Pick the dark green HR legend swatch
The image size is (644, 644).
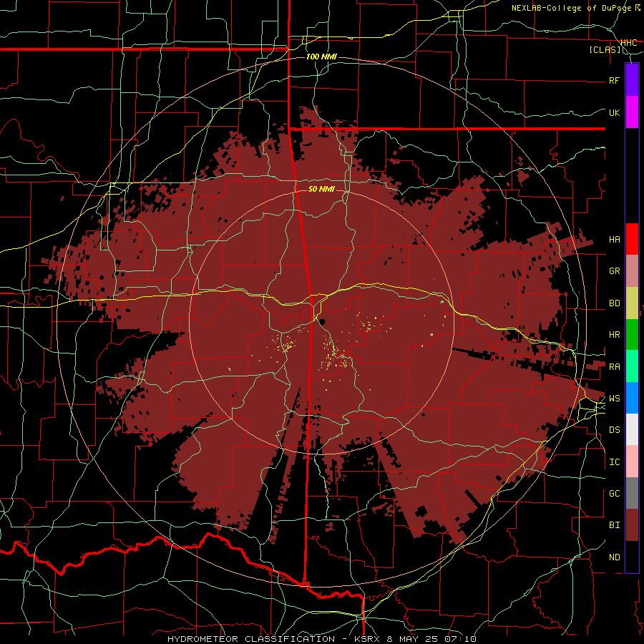[632, 334]
